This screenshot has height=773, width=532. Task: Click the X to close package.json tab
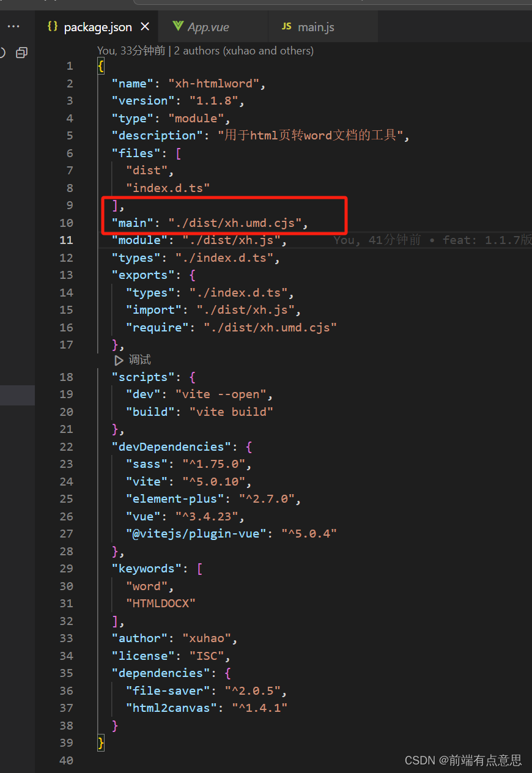pos(145,27)
